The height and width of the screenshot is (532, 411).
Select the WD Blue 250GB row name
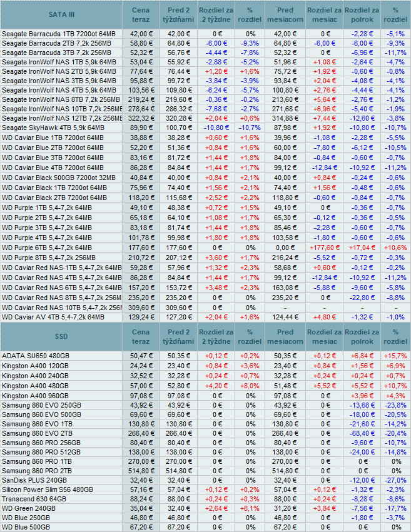coord(26,518)
